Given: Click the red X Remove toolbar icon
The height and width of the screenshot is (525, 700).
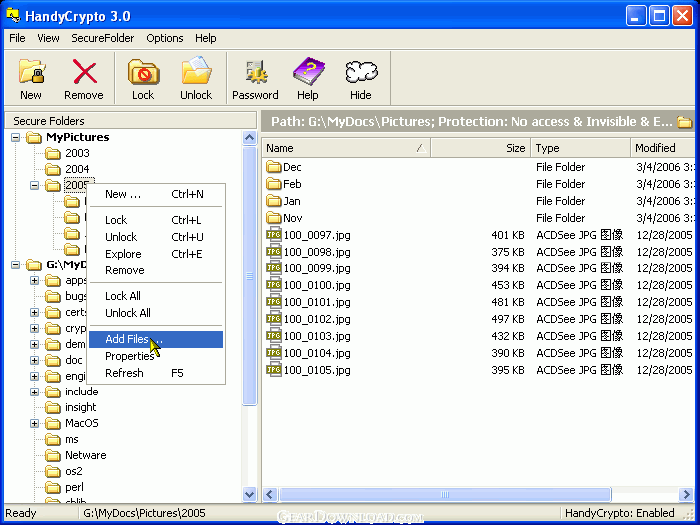Looking at the screenshot, I should [84, 72].
